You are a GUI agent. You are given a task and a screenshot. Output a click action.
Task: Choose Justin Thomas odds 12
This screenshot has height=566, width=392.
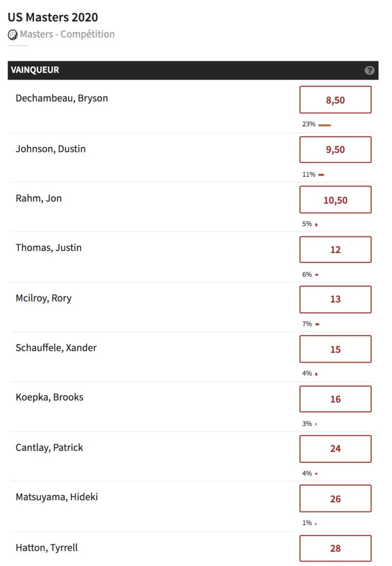(x=335, y=250)
